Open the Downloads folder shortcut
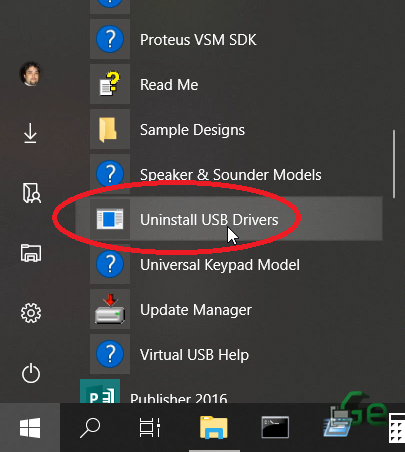Image resolution: width=405 pixels, height=452 pixels. (30, 133)
